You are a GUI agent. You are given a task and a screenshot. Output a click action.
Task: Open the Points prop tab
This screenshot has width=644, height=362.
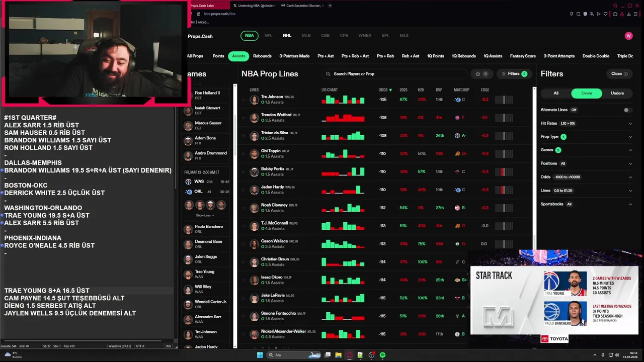click(x=218, y=56)
